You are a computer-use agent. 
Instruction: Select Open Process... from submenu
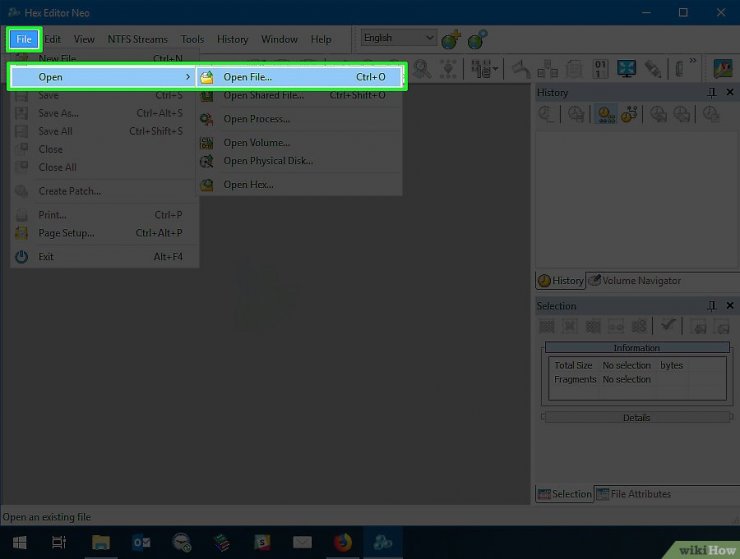[x=299, y=119]
